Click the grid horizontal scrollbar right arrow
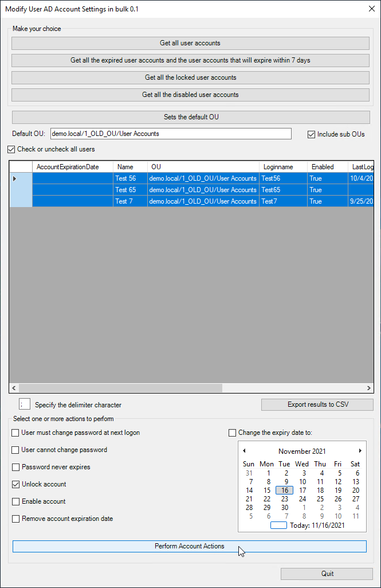381x588 pixels. [370, 388]
